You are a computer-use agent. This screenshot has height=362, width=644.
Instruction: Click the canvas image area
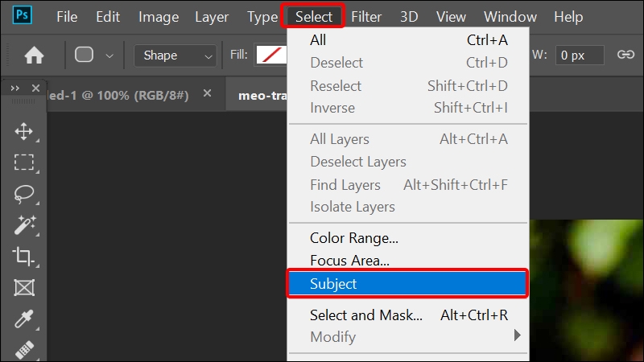pos(587,290)
